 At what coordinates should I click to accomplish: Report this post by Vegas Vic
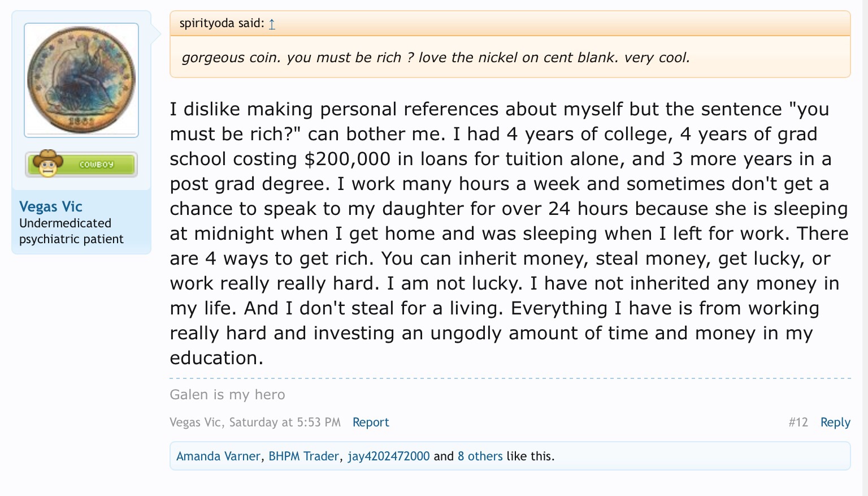371,422
